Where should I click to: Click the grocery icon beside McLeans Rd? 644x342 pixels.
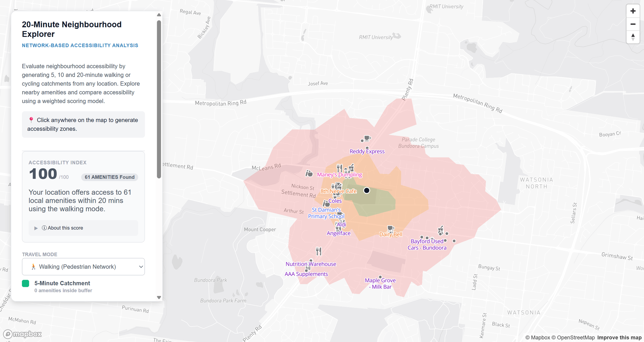tap(309, 173)
